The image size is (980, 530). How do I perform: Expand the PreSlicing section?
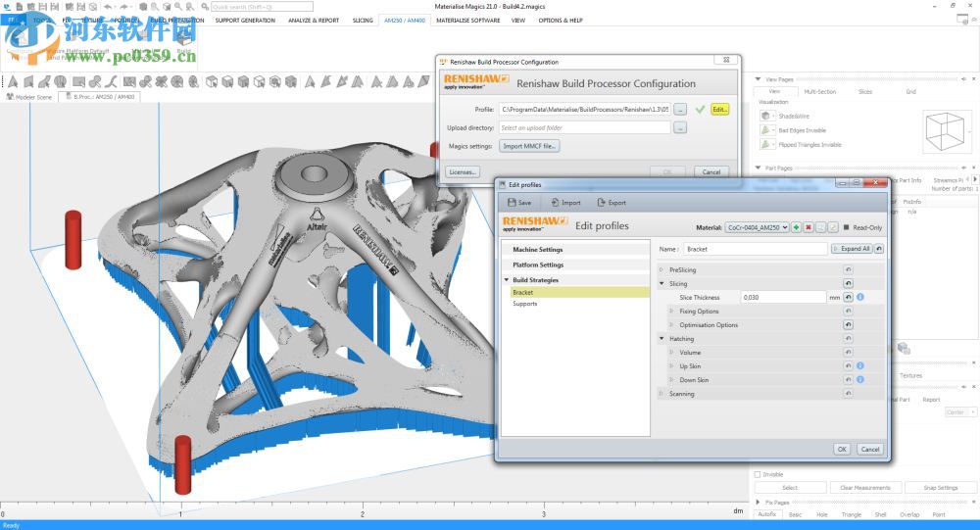coord(663,269)
